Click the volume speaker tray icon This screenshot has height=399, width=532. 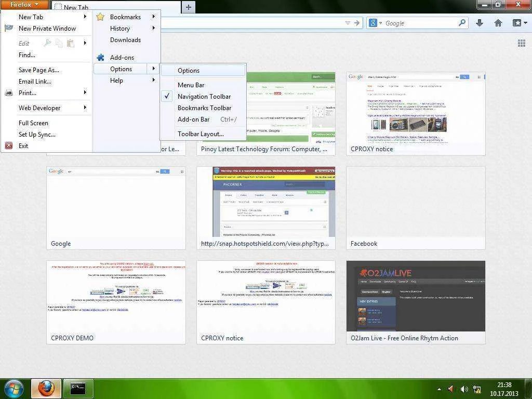pyautogui.click(x=464, y=389)
